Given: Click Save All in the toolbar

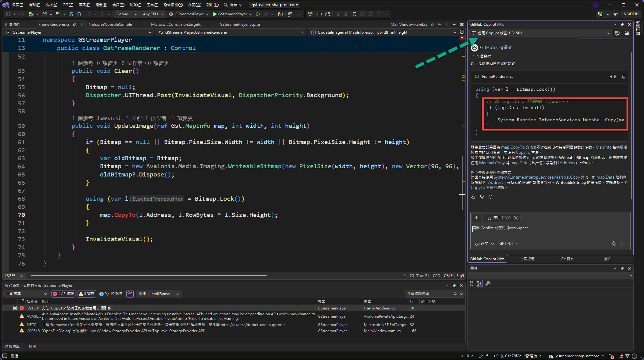Looking at the screenshot, I should point(79,14).
